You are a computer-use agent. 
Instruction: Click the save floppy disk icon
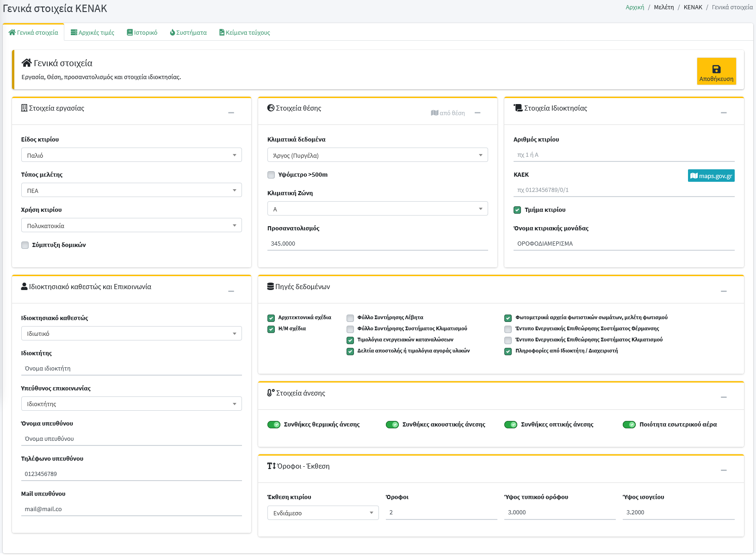716,69
